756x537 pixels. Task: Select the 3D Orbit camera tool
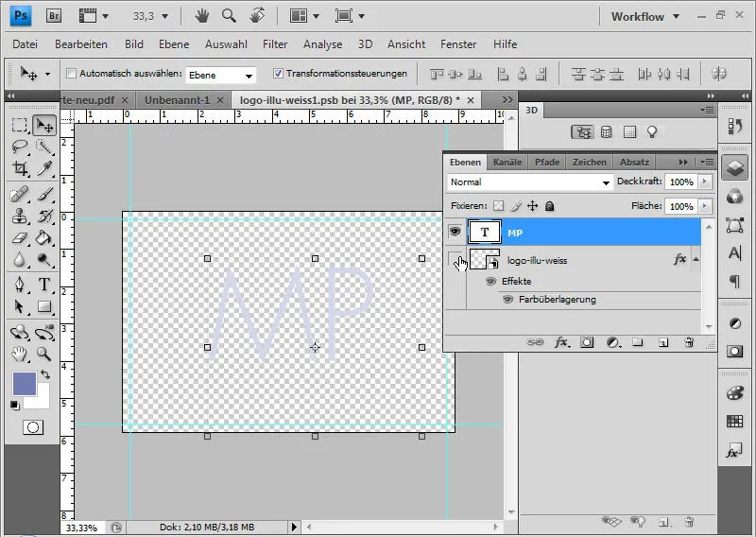click(x=44, y=333)
